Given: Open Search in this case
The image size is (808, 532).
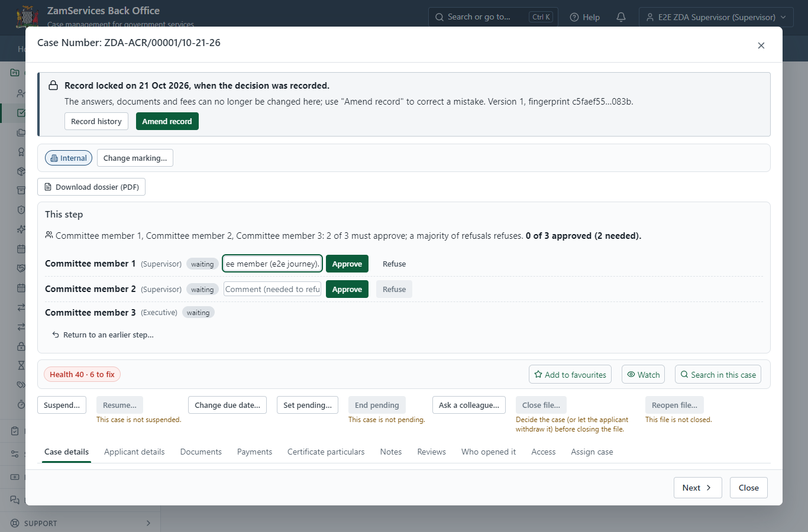Looking at the screenshot, I should tap(718, 375).
